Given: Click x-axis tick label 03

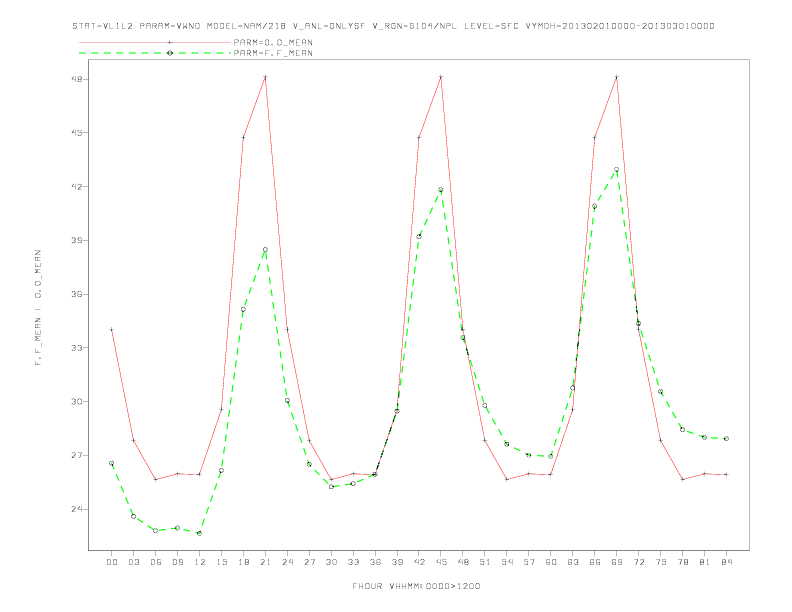Looking at the screenshot, I should (x=133, y=562).
